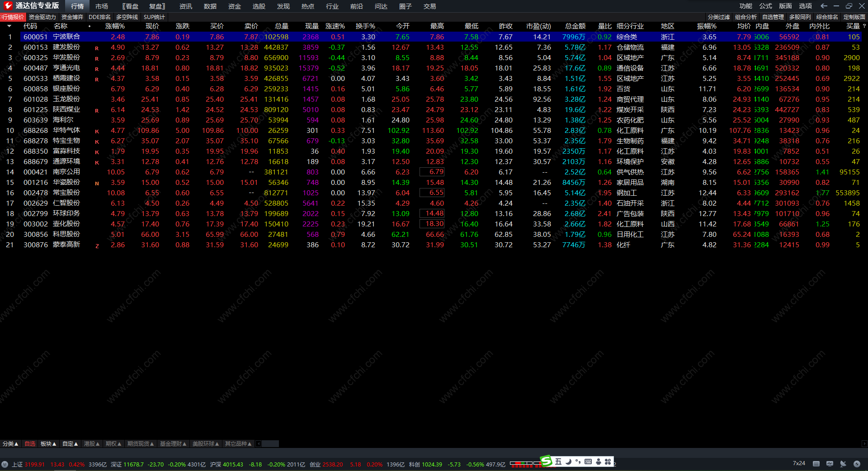Click the lightning bolt icon in status bar
The height and width of the screenshot is (471, 868).
[857, 464]
